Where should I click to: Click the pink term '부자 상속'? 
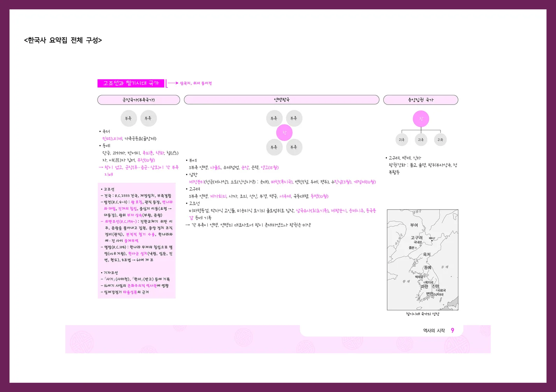134,215
